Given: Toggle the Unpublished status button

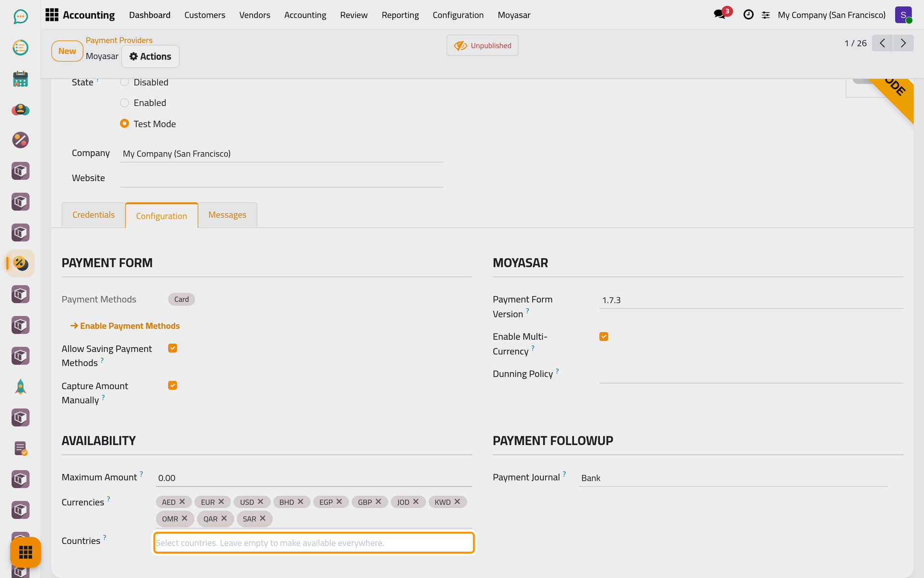Looking at the screenshot, I should point(482,45).
